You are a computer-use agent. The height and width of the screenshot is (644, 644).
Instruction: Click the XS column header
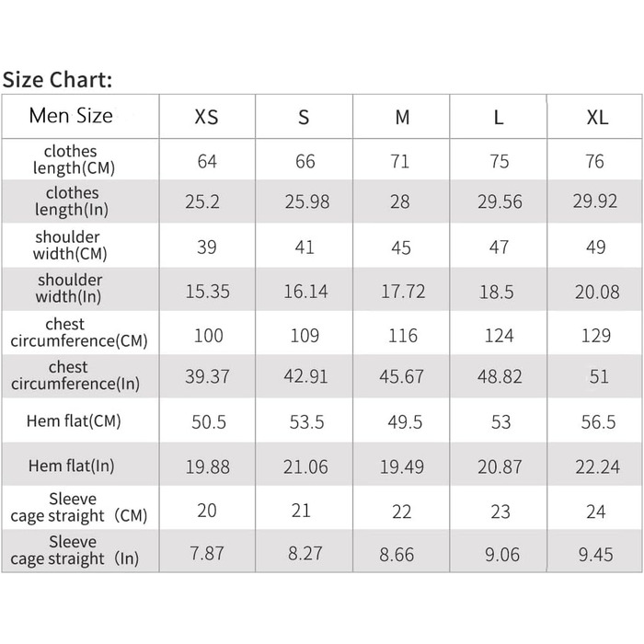[207, 117]
